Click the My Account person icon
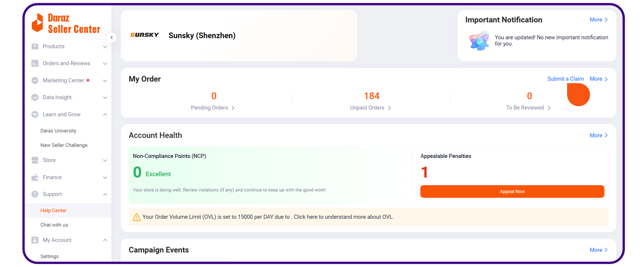Viewport: 644px width, 267px height. click(x=35, y=240)
